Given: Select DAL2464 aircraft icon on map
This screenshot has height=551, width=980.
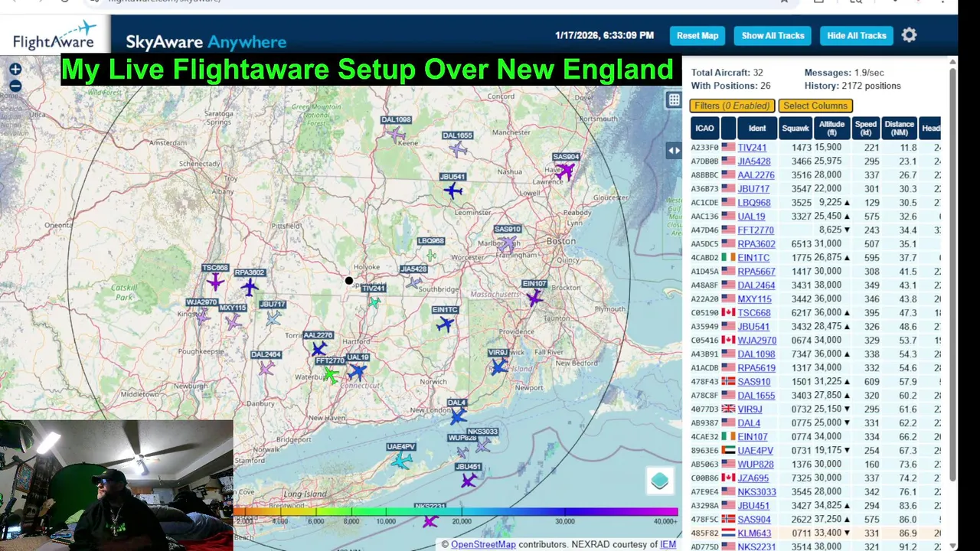Looking at the screenshot, I should tap(266, 368).
